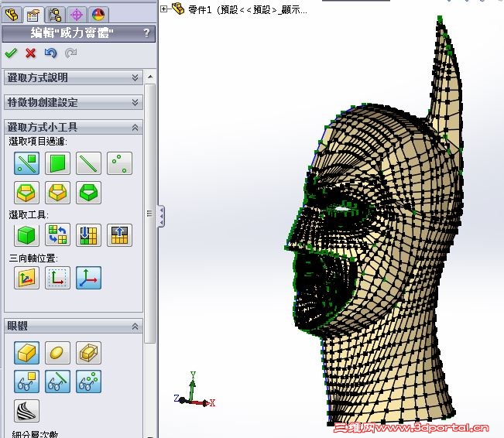Set triad position to dashed-box option
The width and height of the screenshot is (504, 438).
(x=57, y=278)
